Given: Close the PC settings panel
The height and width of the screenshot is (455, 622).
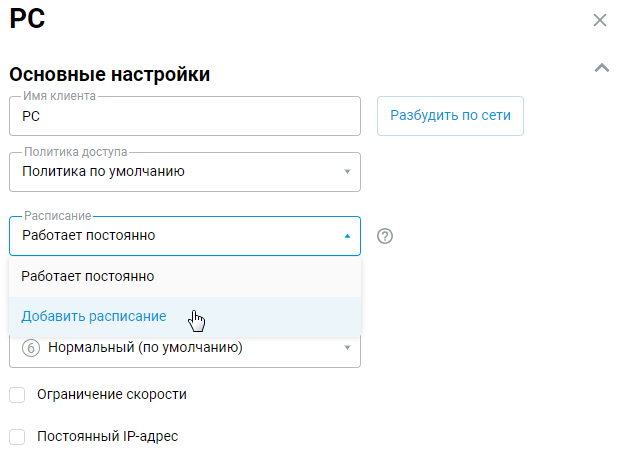Looking at the screenshot, I should [x=600, y=20].
